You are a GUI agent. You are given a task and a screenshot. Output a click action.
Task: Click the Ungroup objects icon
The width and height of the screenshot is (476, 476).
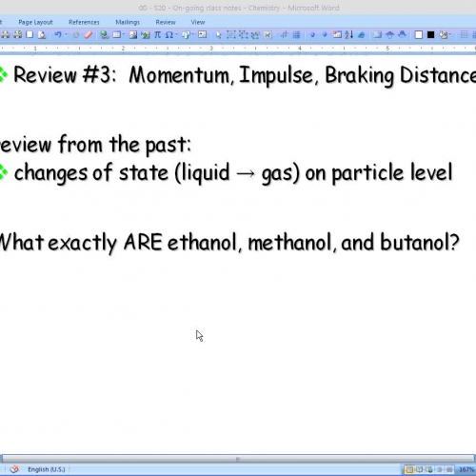tap(243, 35)
